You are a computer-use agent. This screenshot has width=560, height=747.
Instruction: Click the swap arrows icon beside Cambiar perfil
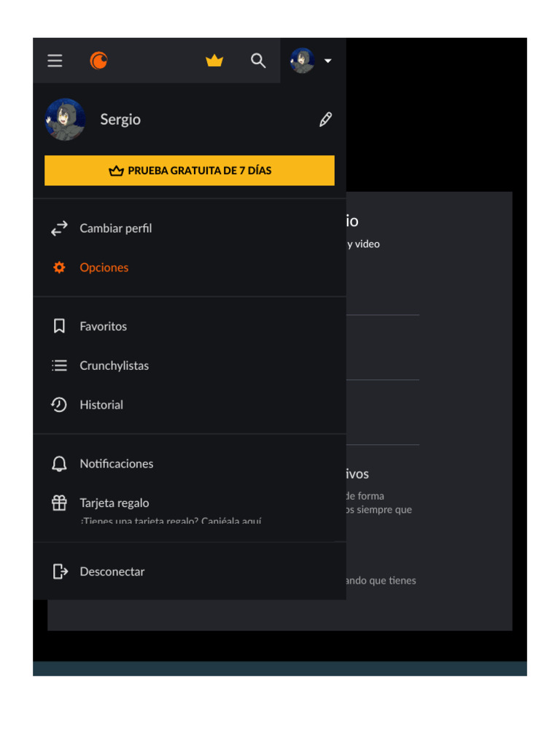click(x=60, y=228)
